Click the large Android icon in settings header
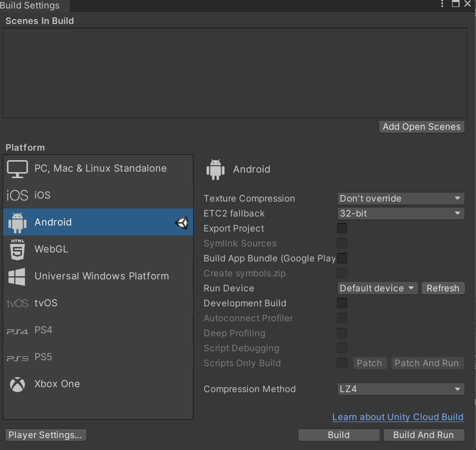 [216, 170]
